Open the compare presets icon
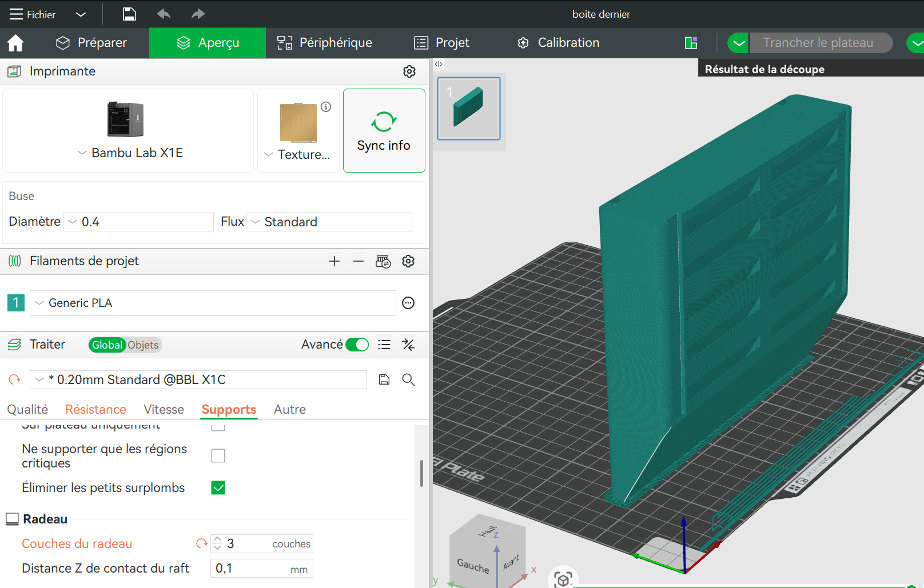 [x=408, y=345]
